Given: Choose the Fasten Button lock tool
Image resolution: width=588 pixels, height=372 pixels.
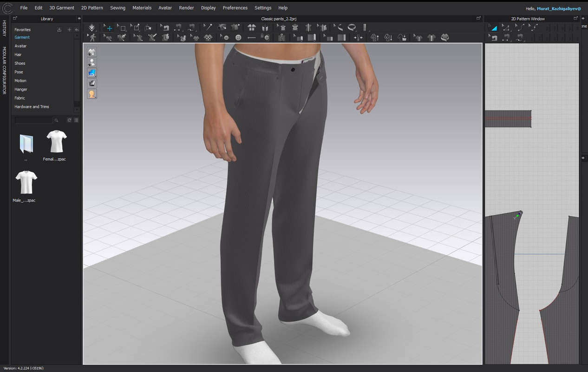Looking at the screenshot, I should coord(265,37).
